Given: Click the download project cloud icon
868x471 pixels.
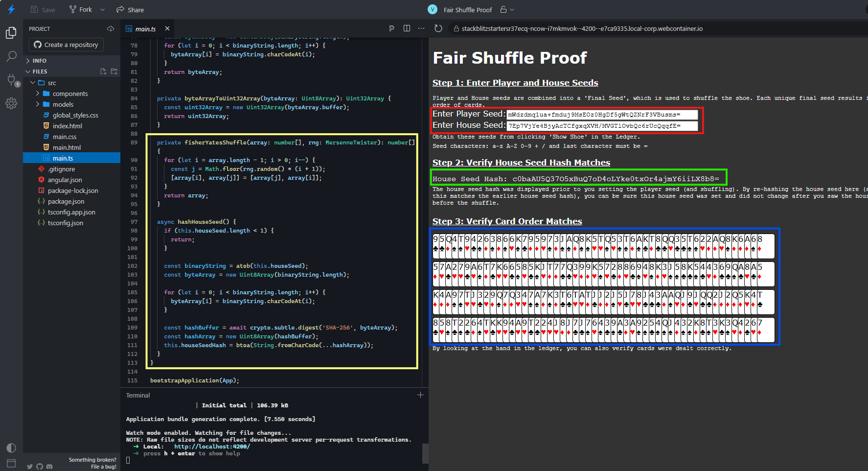Looking at the screenshot, I should tap(111, 29).
